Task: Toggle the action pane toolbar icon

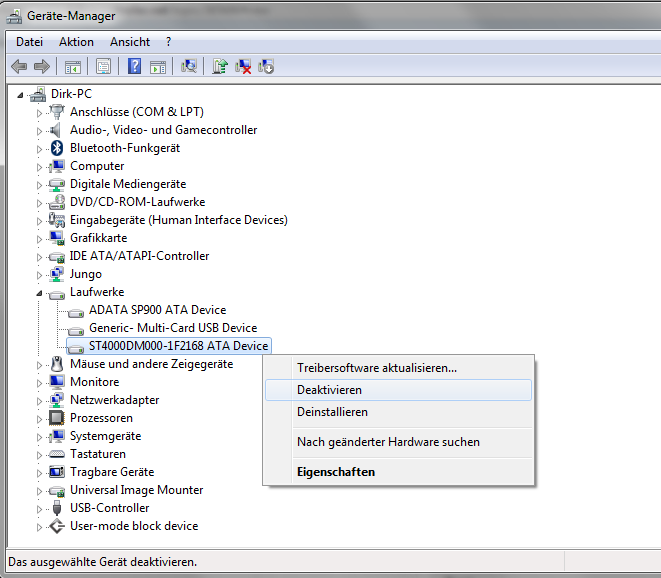Action: [x=158, y=67]
